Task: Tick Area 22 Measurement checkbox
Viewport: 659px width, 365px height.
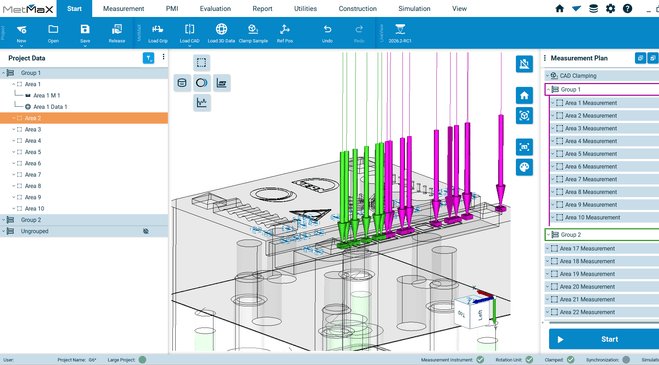Action: (554, 312)
